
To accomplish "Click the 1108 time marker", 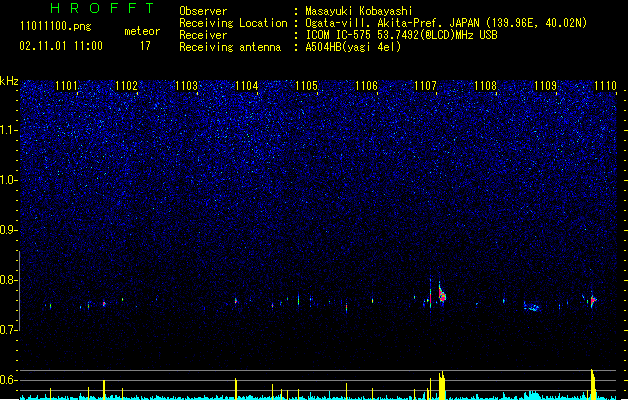I will [x=485, y=86].
